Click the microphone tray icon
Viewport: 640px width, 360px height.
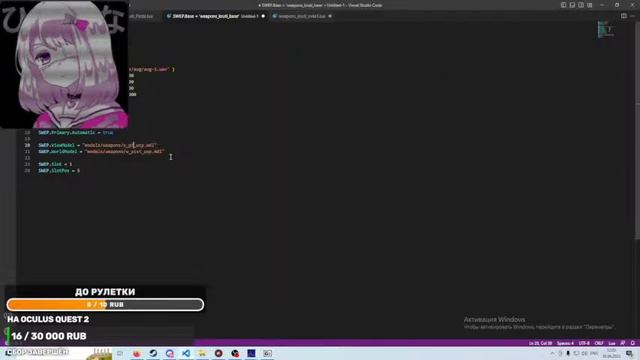[568, 353]
